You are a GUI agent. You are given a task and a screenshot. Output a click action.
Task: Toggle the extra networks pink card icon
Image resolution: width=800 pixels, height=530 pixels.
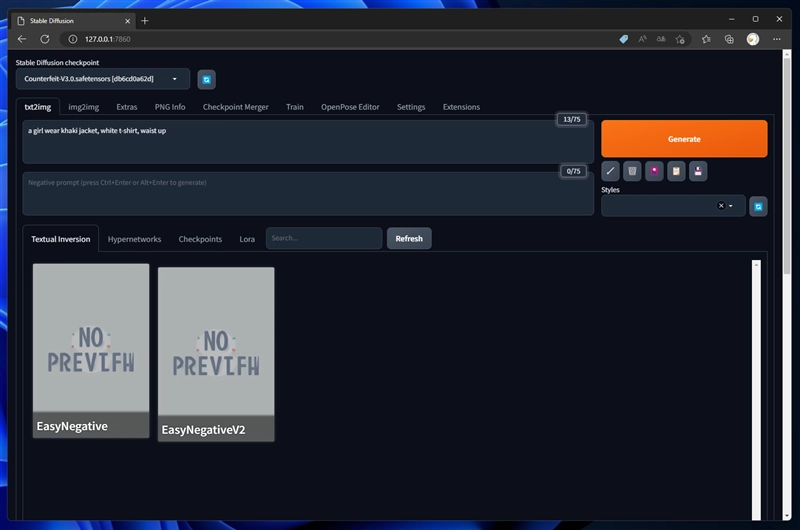pos(654,171)
